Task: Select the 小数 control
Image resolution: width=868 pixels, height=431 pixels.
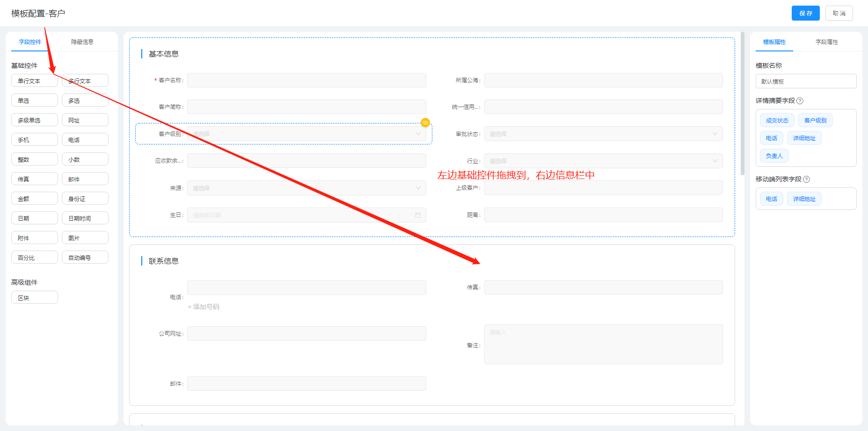Action: click(x=85, y=159)
